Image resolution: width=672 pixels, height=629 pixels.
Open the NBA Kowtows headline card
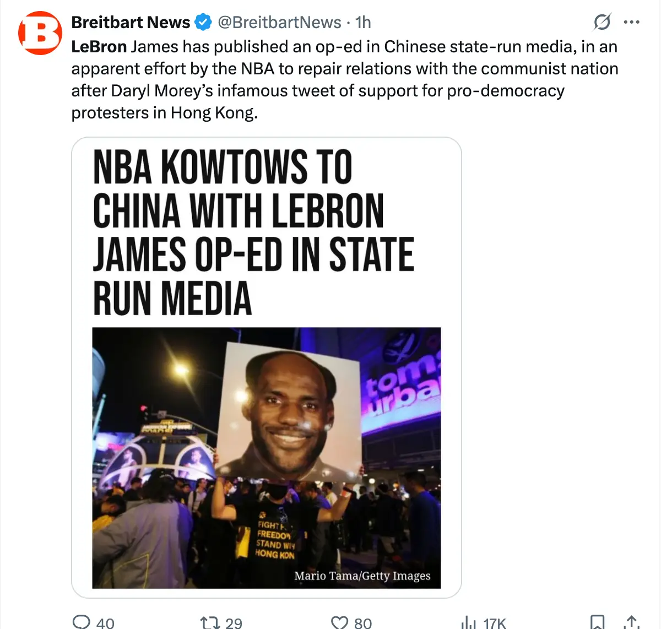267,367
